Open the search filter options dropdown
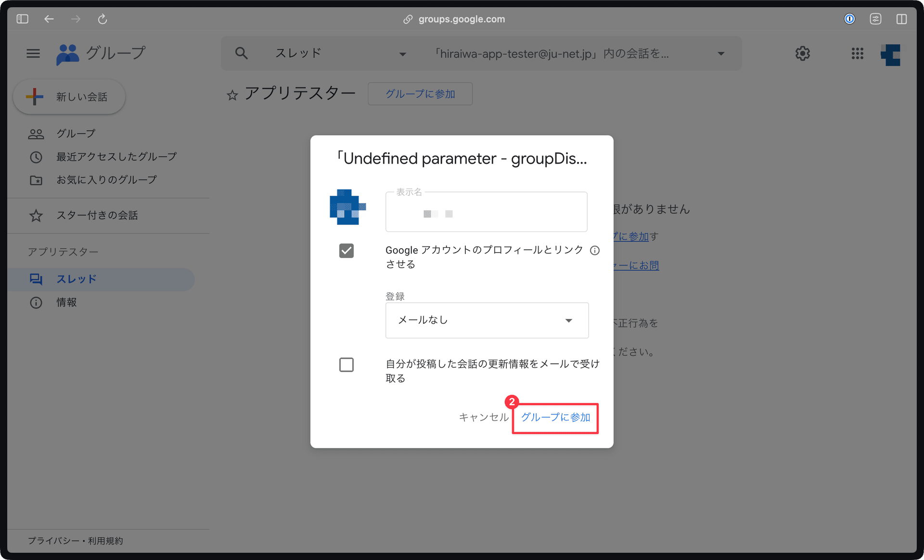924x560 pixels. click(720, 53)
